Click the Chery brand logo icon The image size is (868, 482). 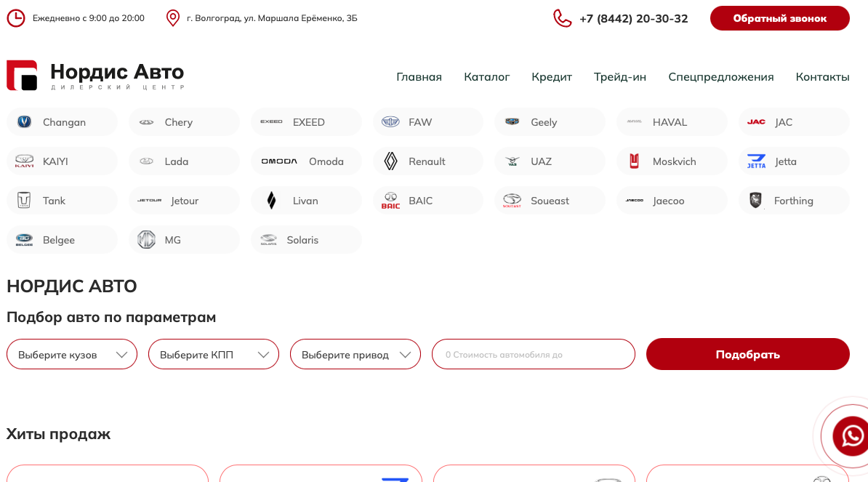146,122
